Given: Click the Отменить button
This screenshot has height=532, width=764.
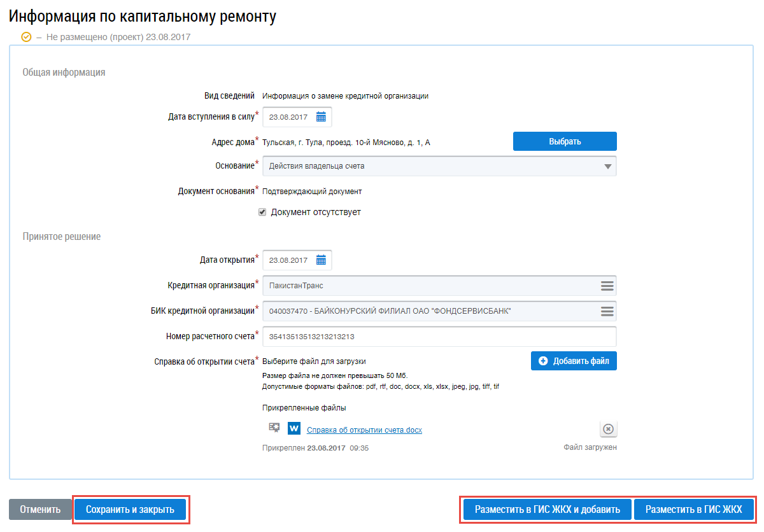Looking at the screenshot, I should click(x=40, y=510).
